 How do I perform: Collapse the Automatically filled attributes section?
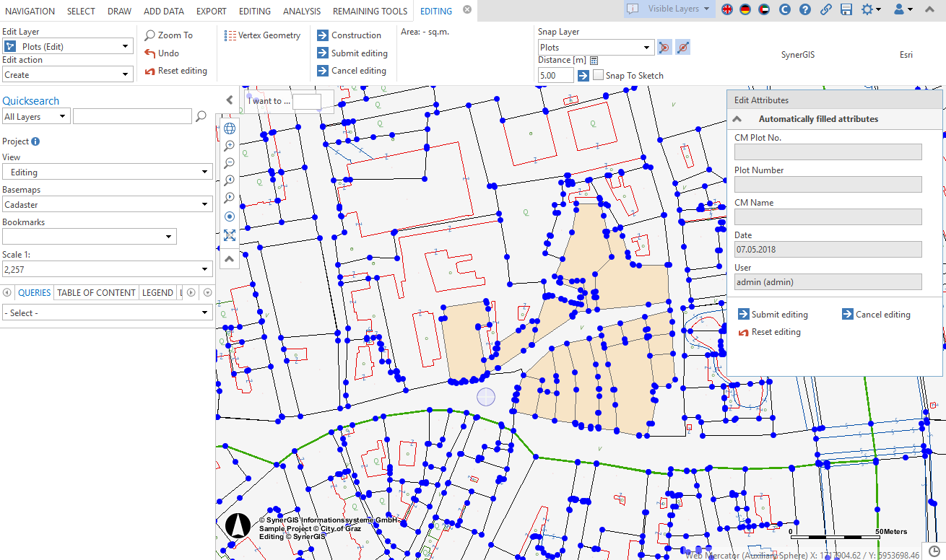[x=737, y=119]
